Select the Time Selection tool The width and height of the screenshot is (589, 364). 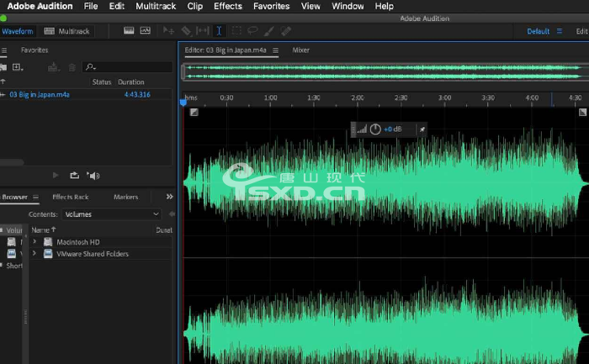click(219, 31)
